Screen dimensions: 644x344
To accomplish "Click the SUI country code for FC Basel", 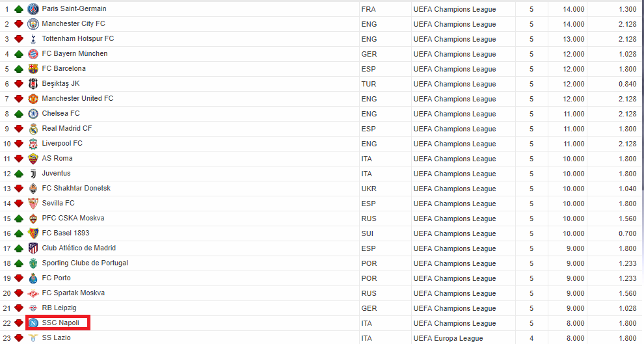I will [x=368, y=233].
